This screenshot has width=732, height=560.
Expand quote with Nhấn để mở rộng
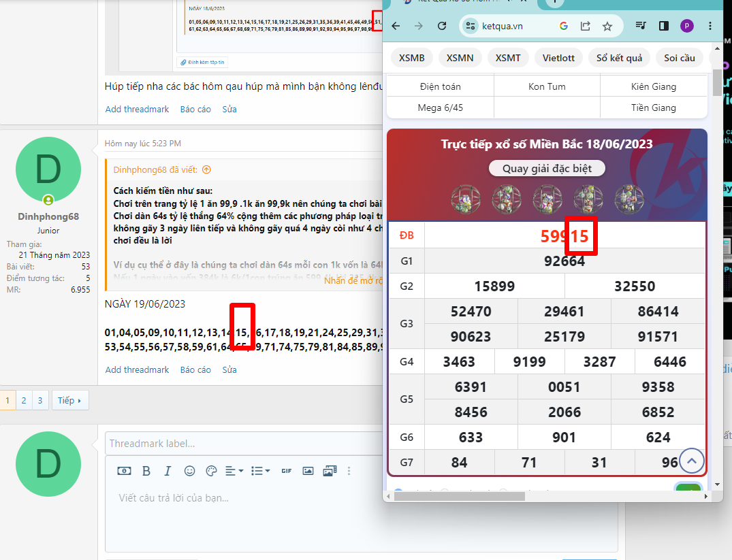[x=353, y=280]
